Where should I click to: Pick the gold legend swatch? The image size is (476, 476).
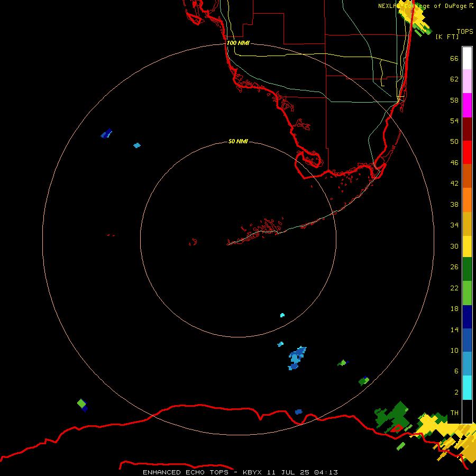467,224
